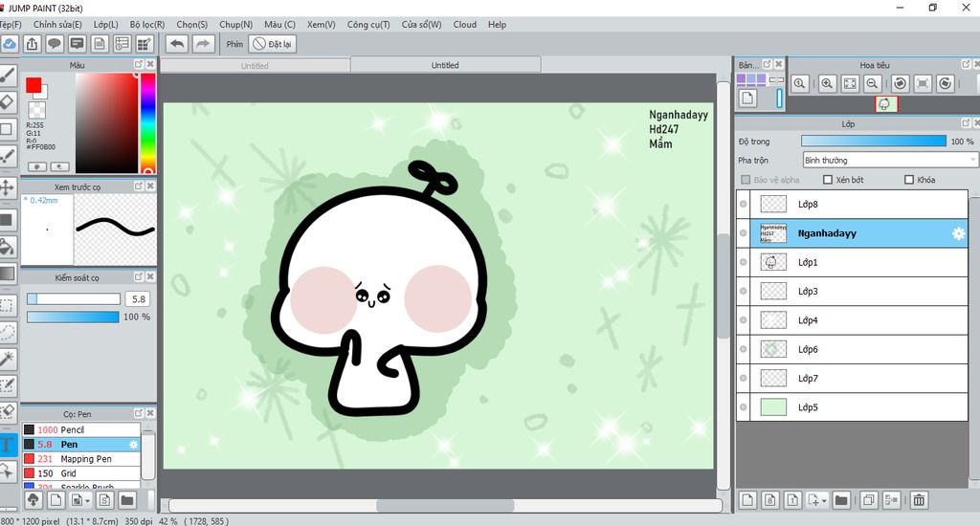Screen dimensions: 980x526
Task: Enable the Khóa checkbox
Action: point(909,179)
